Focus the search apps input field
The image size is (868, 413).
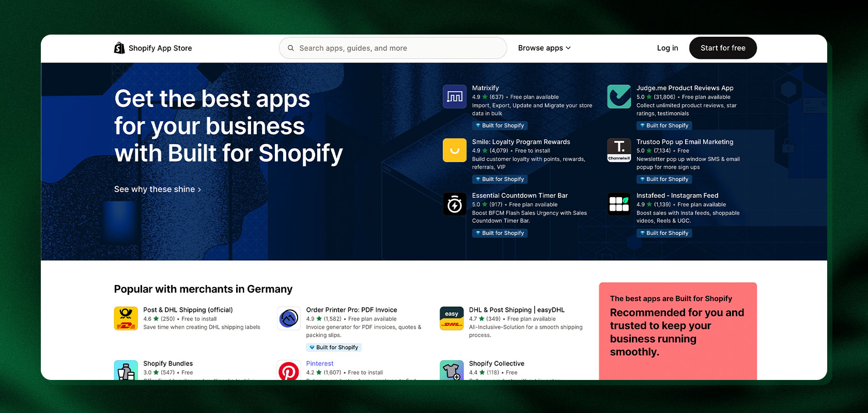[x=393, y=48]
